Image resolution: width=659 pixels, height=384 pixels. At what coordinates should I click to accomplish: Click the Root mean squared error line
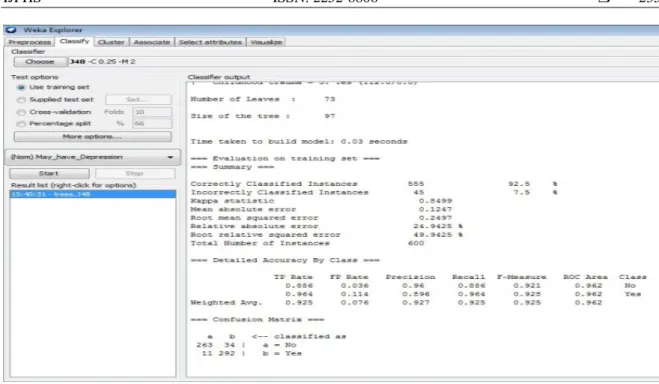[322, 218]
